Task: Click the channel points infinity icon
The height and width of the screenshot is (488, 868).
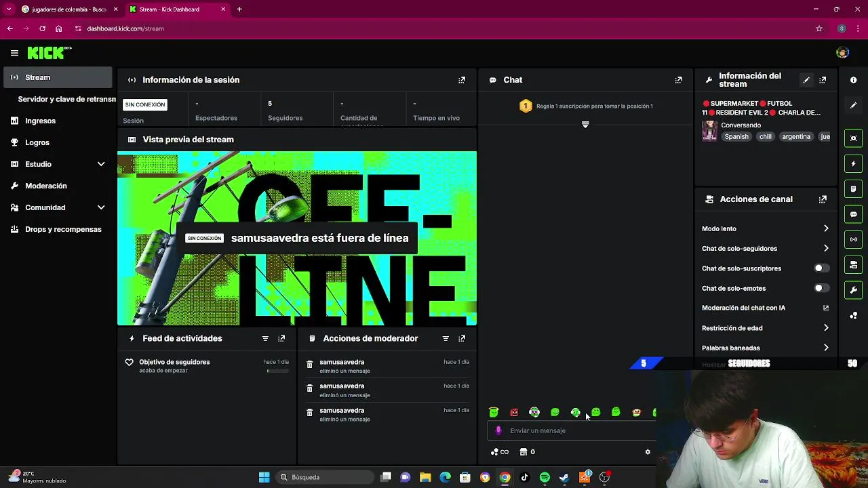Action: point(500,452)
